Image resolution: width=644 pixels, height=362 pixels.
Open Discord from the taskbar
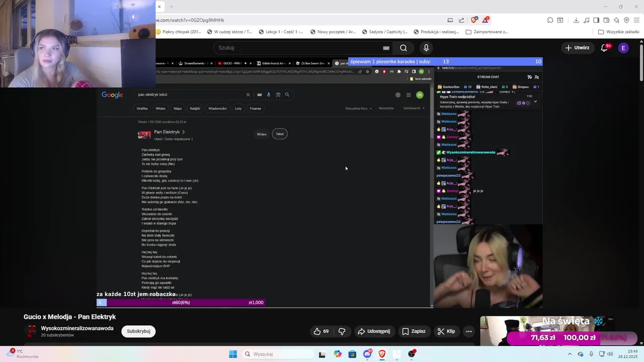pos(367,354)
